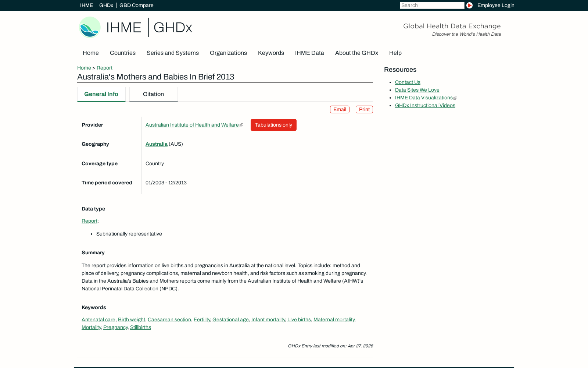Open the Australian Institute of Health and Welfare link

(192, 125)
